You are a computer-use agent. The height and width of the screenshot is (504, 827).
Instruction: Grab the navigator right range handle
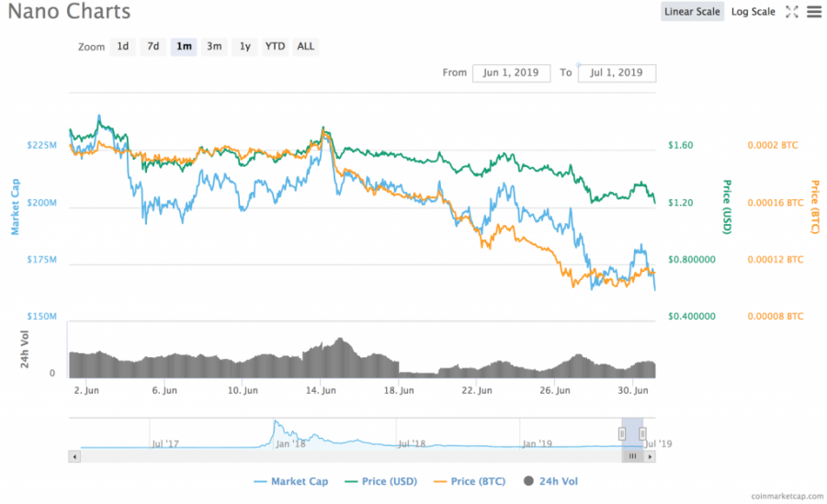pos(642,433)
